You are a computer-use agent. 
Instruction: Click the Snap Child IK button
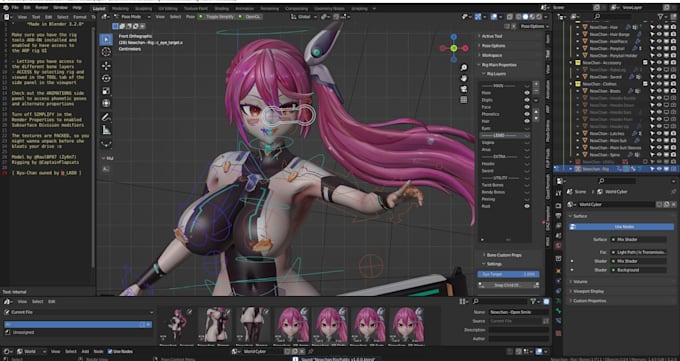[x=509, y=285]
